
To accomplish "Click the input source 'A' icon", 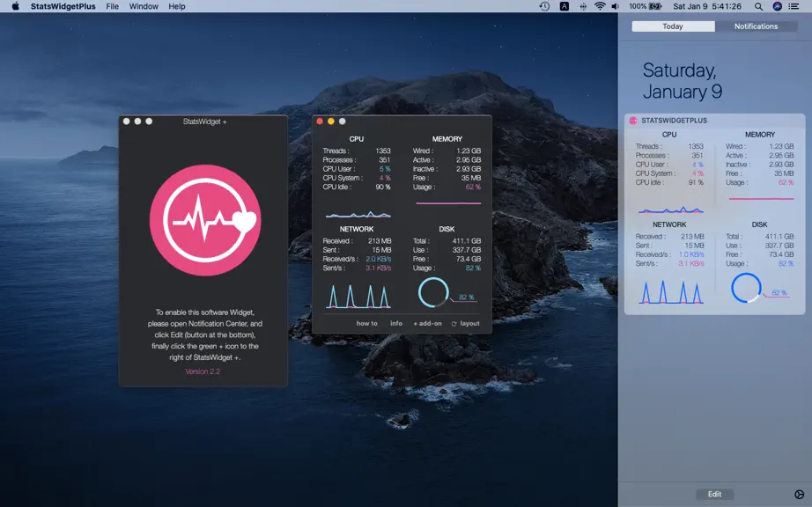I will (564, 6).
